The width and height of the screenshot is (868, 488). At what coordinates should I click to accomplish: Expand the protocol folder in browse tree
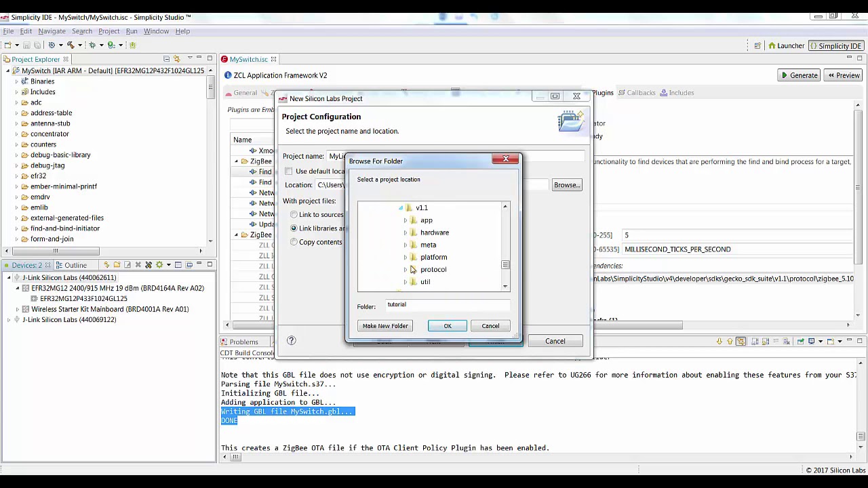click(406, 270)
